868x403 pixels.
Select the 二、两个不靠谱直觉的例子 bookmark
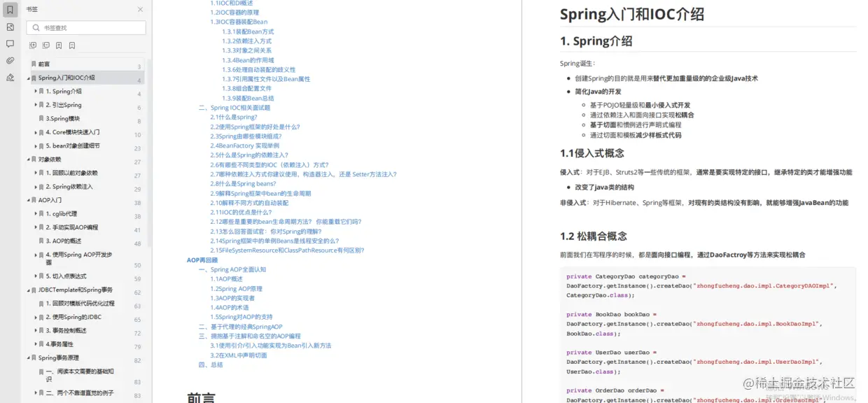tap(80, 393)
